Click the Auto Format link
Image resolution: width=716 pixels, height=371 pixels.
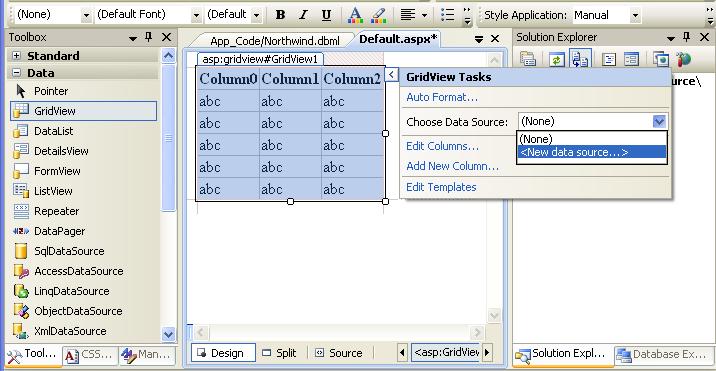point(442,97)
